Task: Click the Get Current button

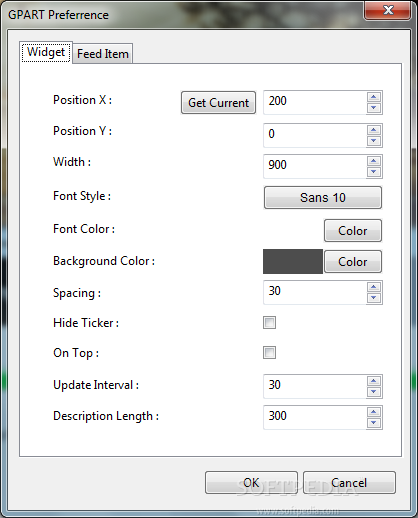Action: (218, 103)
